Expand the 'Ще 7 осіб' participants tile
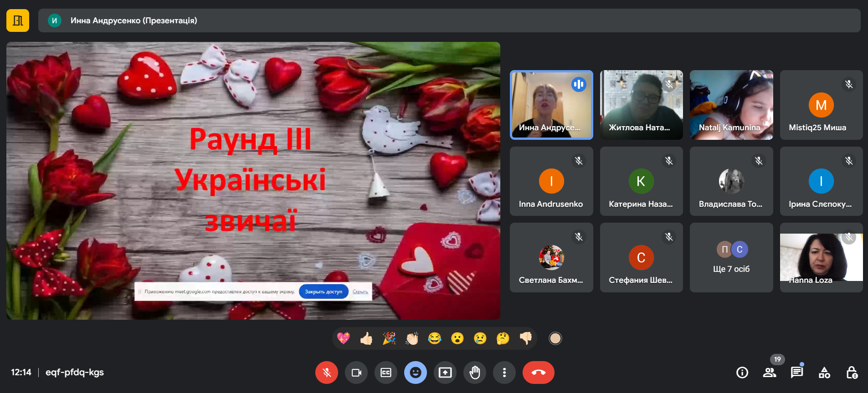This screenshot has width=868, height=393. pos(731,258)
